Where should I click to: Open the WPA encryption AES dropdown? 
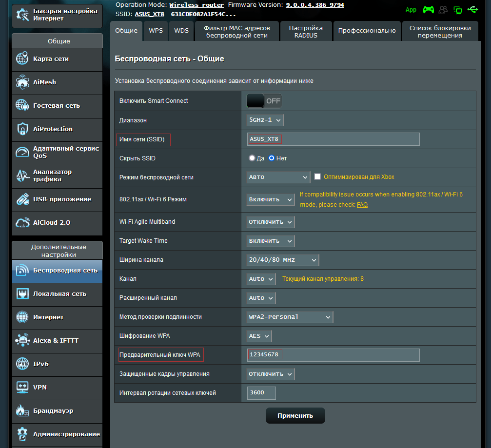click(x=259, y=336)
